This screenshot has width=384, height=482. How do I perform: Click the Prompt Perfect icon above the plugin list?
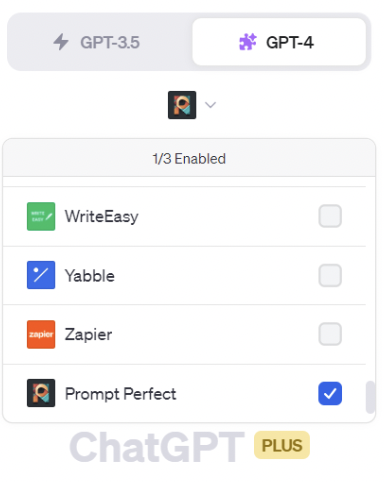[182, 105]
